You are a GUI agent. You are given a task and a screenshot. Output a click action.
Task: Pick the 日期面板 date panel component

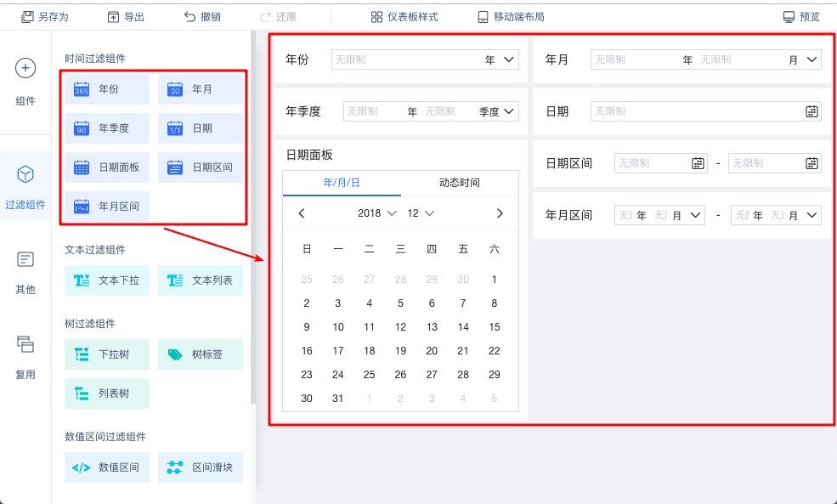click(x=107, y=167)
